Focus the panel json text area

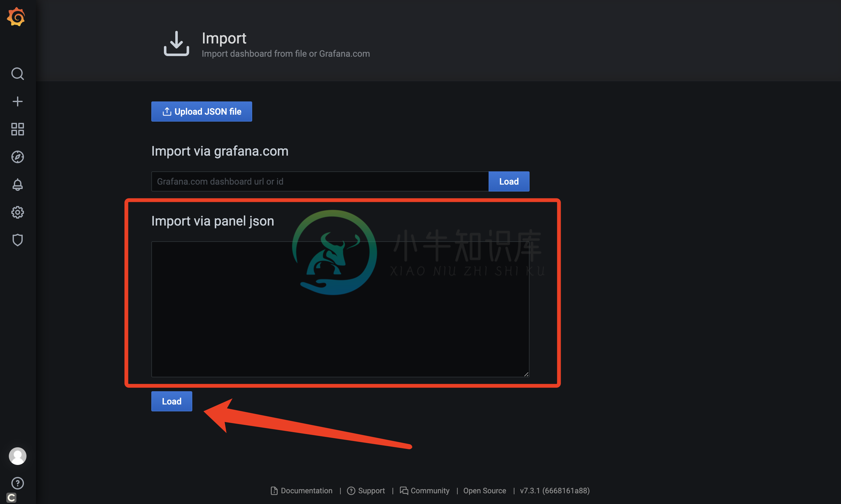point(340,309)
